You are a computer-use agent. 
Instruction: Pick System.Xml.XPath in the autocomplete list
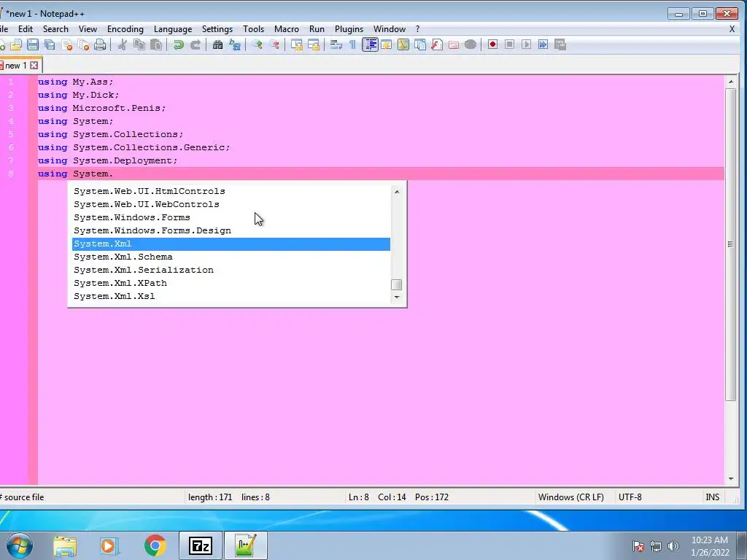pyautogui.click(x=231, y=283)
